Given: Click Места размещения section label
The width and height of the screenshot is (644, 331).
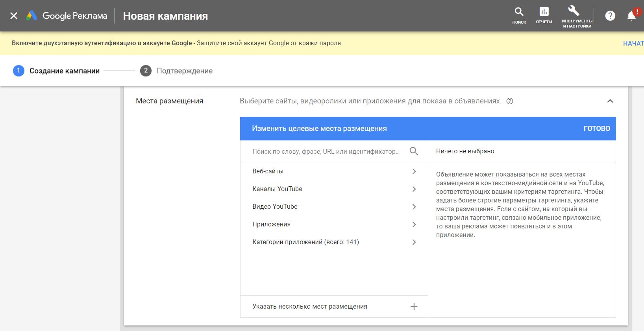Looking at the screenshot, I should [170, 101].
